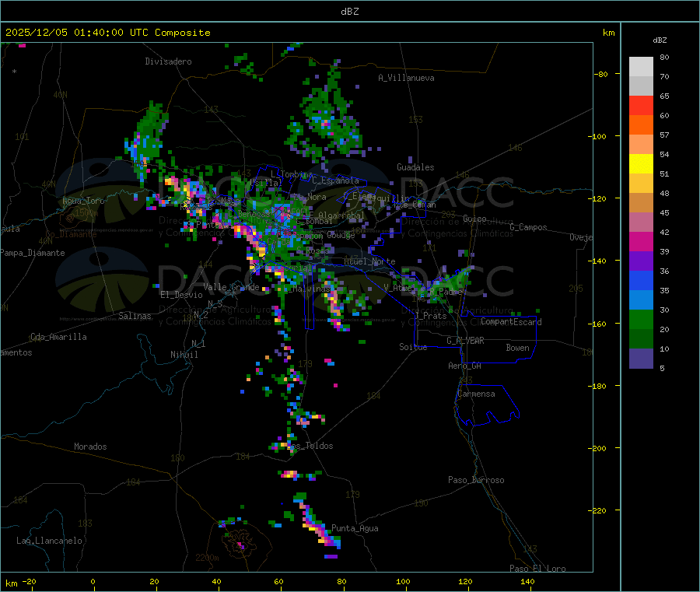Viewport: 700px width, 592px height.
Task: Click the timestamp 2025/12/05 01:40:00 UTC Composite
Action: click(107, 33)
